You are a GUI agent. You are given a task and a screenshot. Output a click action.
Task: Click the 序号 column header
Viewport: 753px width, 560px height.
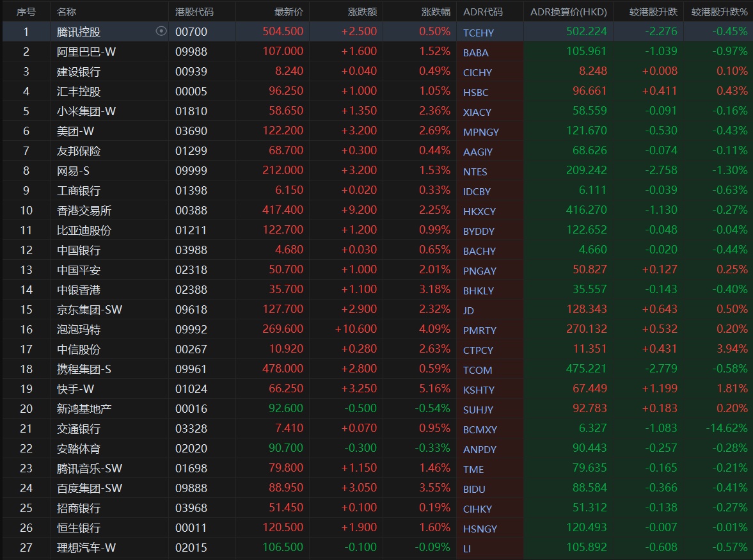[x=26, y=12]
